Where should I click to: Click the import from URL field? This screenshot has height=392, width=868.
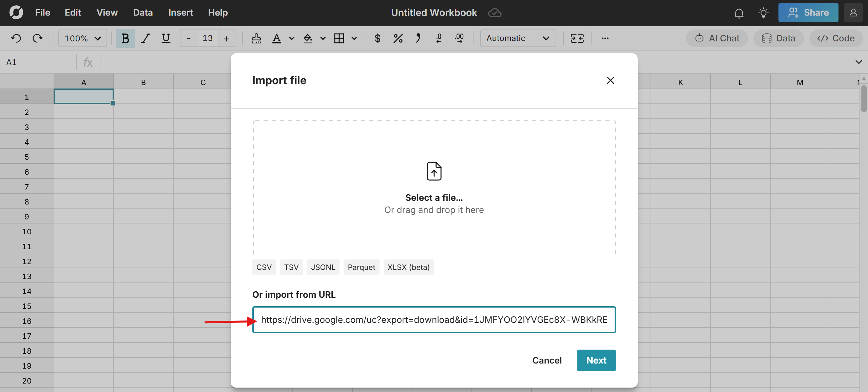[434, 319]
